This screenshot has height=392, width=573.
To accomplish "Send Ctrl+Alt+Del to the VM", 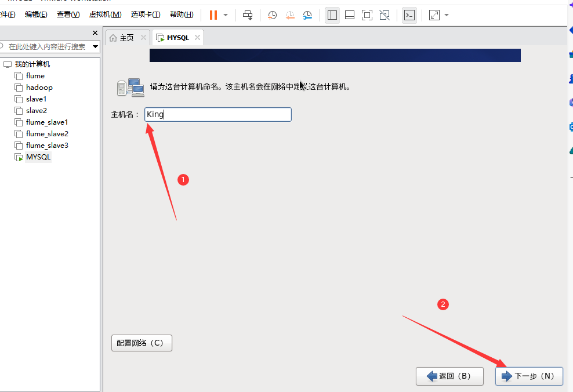I will click(x=248, y=15).
